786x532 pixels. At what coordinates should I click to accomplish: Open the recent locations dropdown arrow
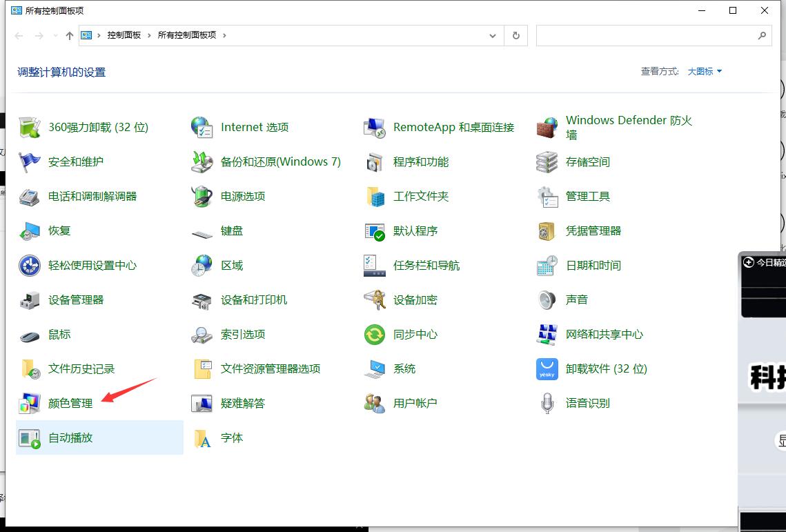(x=55, y=36)
